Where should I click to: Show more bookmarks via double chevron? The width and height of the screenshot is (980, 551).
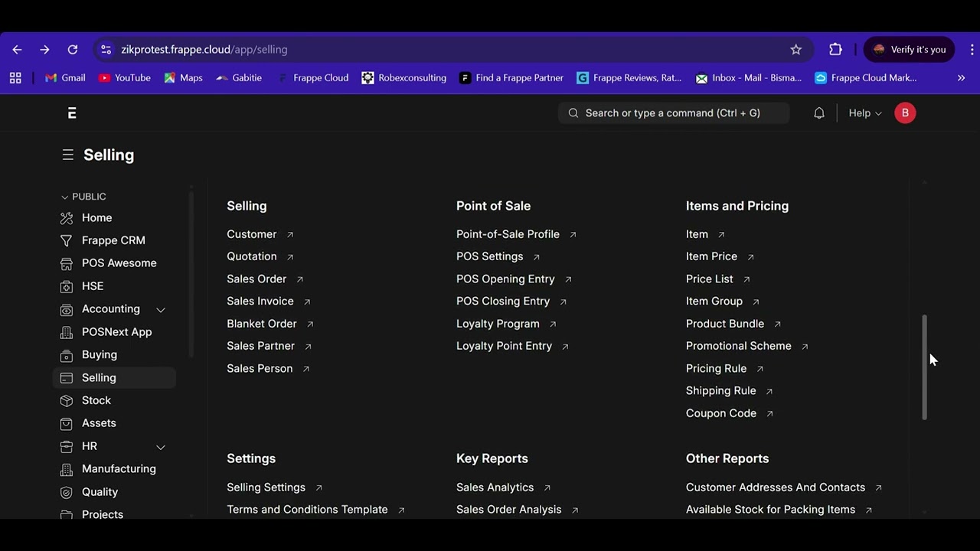click(961, 77)
